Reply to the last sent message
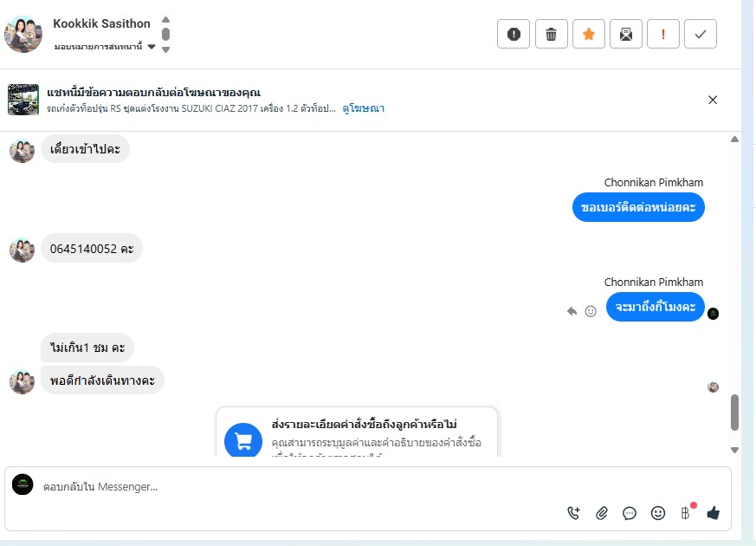 [x=572, y=311]
